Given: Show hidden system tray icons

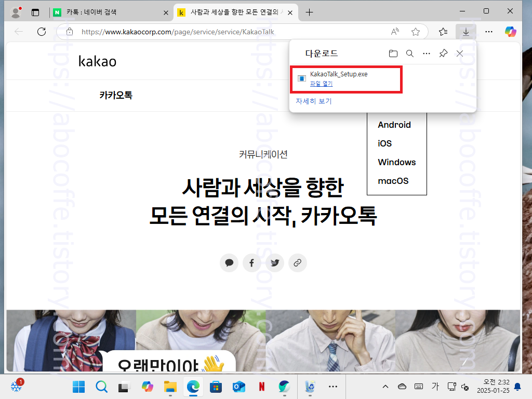Looking at the screenshot, I should 385,387.
